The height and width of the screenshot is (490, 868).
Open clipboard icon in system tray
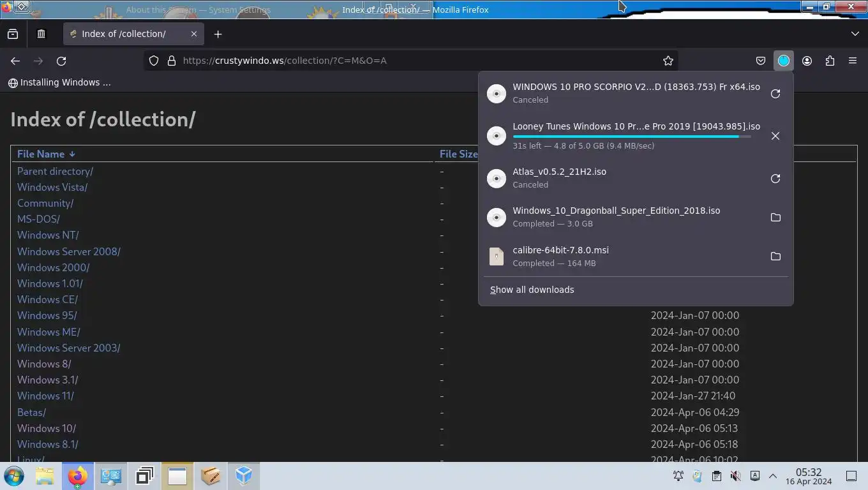tap(717, 476)
